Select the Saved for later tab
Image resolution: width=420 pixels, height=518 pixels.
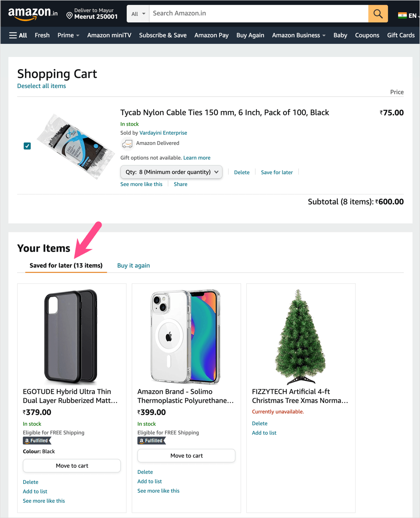tap(66, 266)
